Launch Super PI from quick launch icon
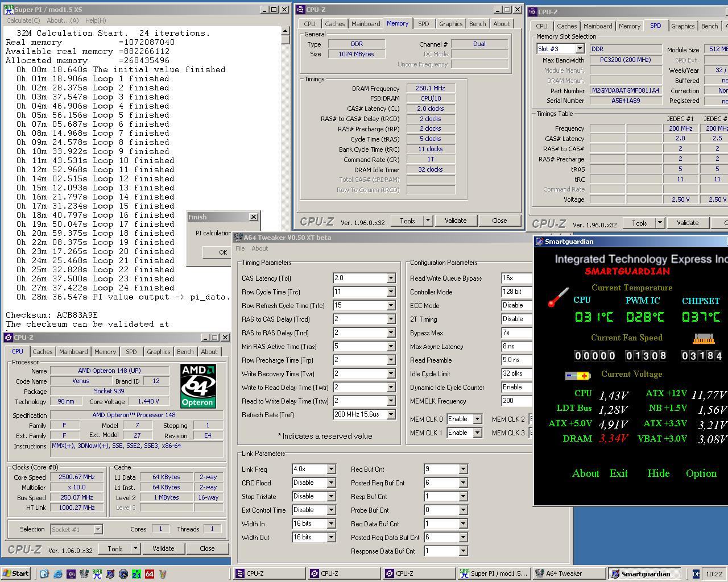This screenshot has height=582, width=728. tap(97, 574)
